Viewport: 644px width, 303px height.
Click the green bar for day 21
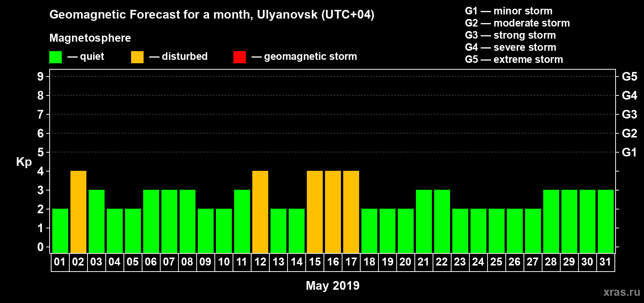coord(424,222)
